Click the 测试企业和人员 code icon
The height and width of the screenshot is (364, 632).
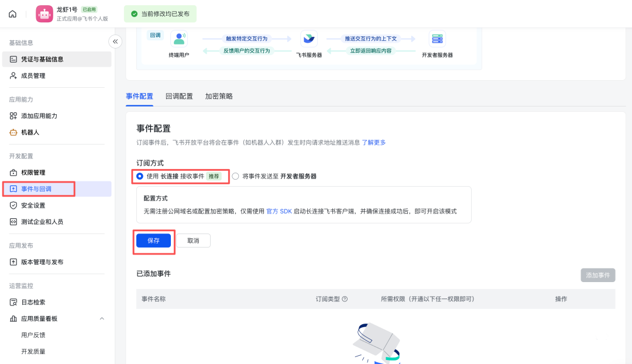click(x=13, y=222)
